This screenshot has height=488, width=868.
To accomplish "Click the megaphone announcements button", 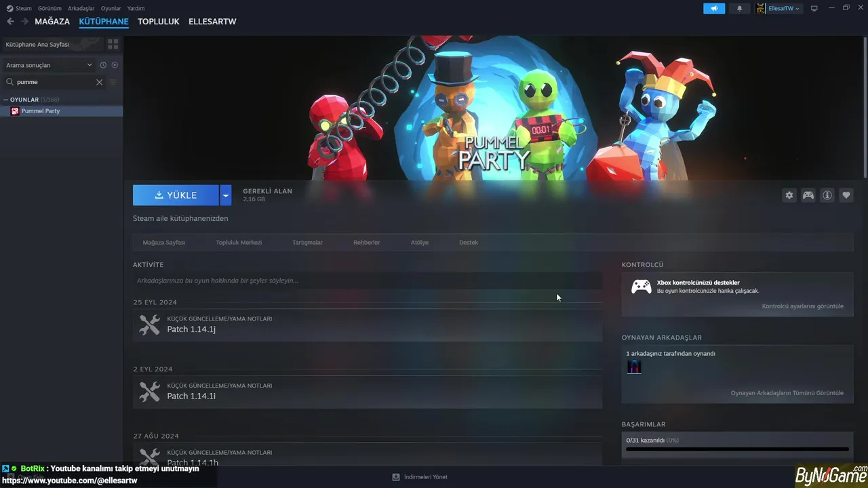I will pos(714,8).
